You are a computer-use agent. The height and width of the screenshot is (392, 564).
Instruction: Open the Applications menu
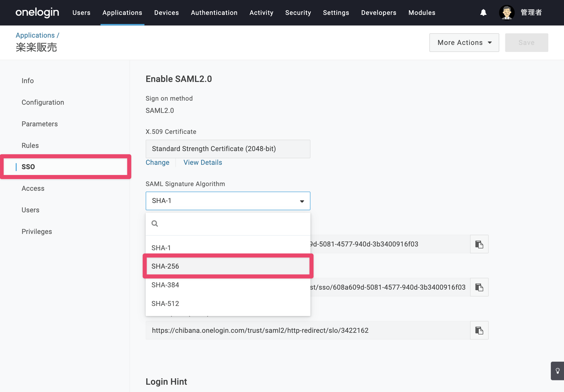click(x=122, y=13)
